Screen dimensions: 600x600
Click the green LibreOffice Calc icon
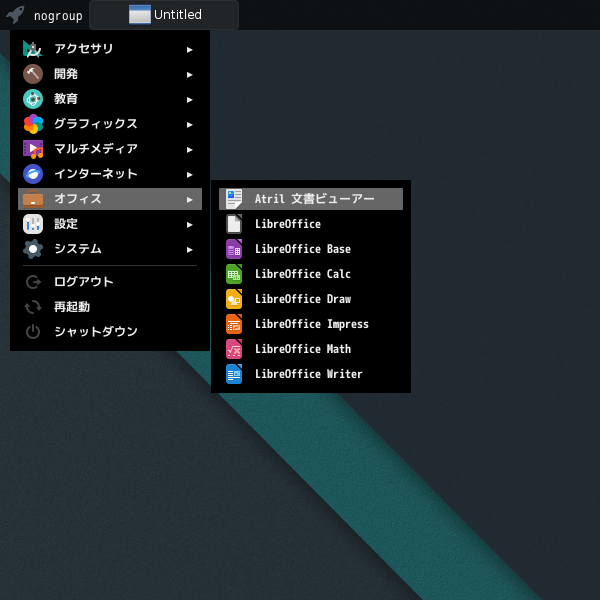click(x=234, y=274)
